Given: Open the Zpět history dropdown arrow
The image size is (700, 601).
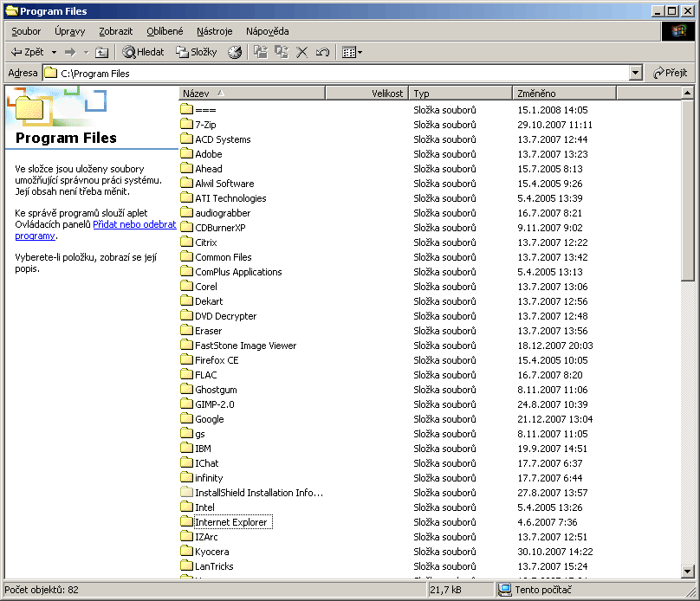Looking at the screenshot, I should click(x=54, y=52).
